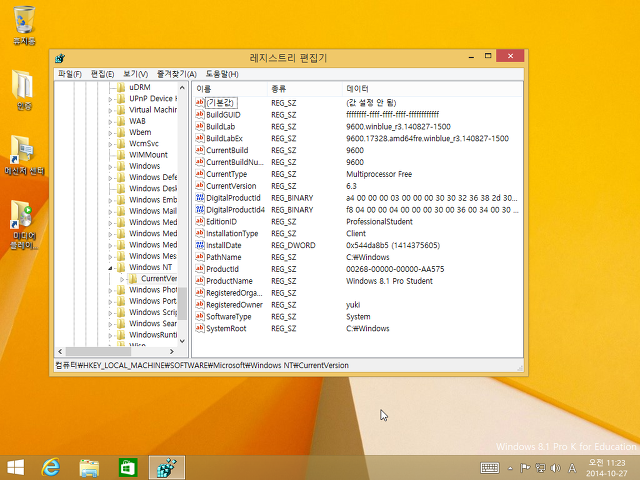Expand the WindowsRuntime tree node
This screenshot has height=480, width=640.
tap(110, 335)
